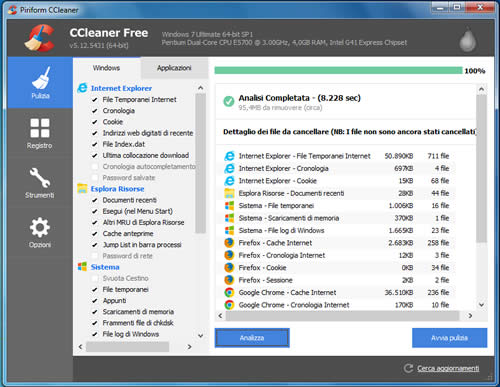Toggle the Appunti checkbox
The image size is (500, 387).
tap(95, 301)
